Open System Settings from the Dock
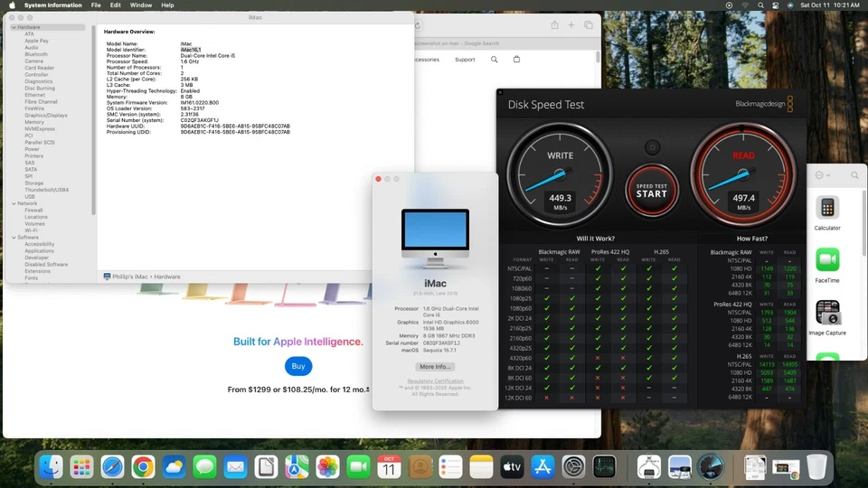 (x=573, y=467)
